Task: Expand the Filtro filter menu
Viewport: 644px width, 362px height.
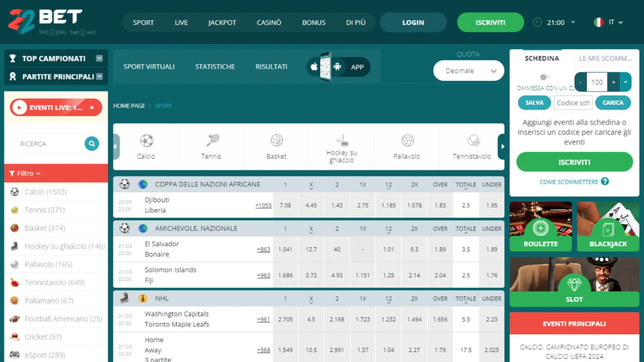Action: click(x=25, y=173)
